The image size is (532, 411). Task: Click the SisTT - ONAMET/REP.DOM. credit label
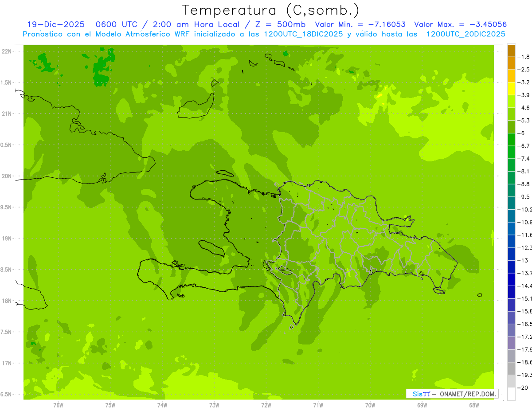(452, 394)
